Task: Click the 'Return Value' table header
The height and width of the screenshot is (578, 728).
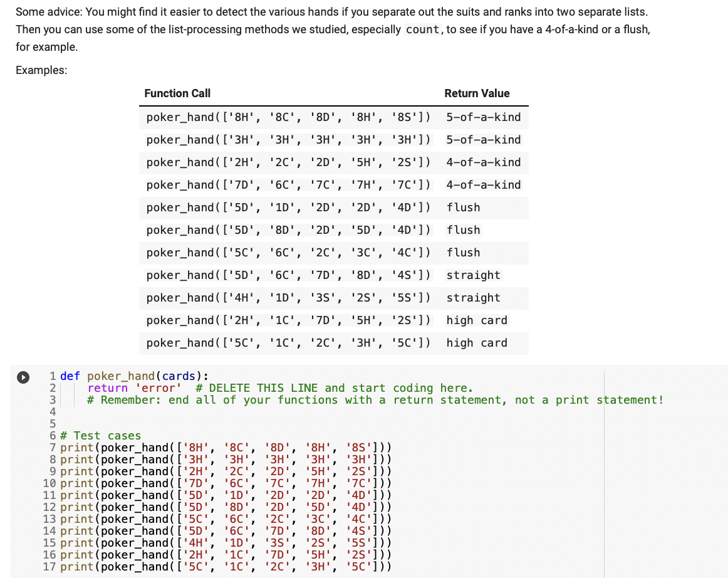Action: [x=477, y=93]
